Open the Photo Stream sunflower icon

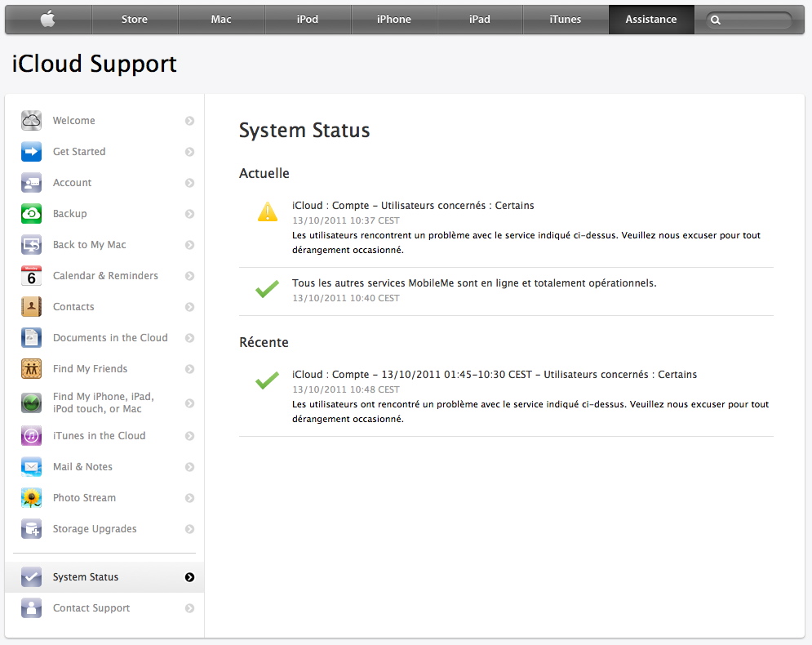31,498
